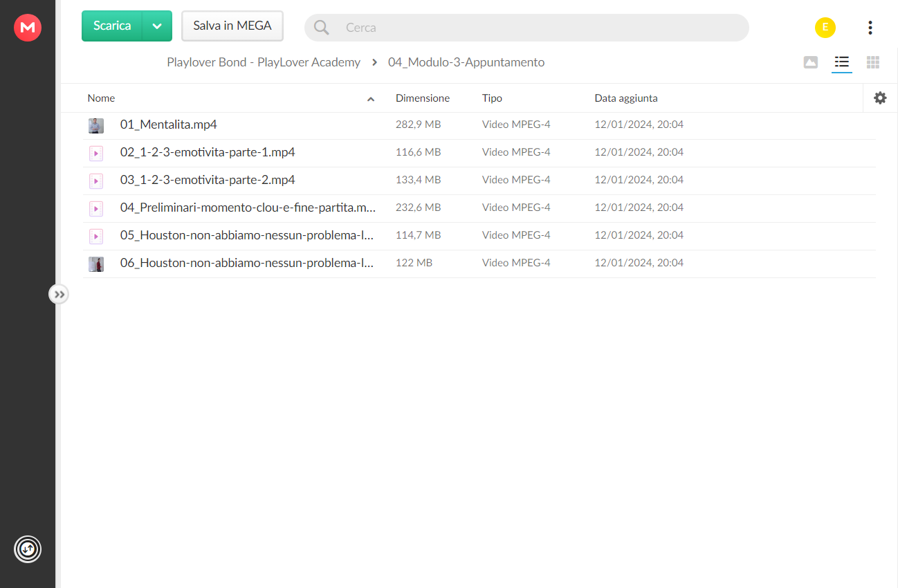Click the MEGA logo icon

pos(28,28)
